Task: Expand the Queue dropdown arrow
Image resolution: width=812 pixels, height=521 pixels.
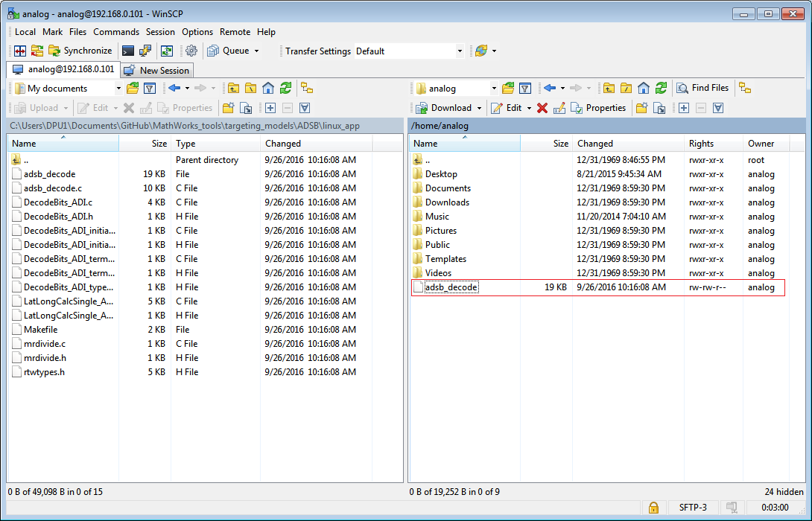Action: click(x=256, y=51)
